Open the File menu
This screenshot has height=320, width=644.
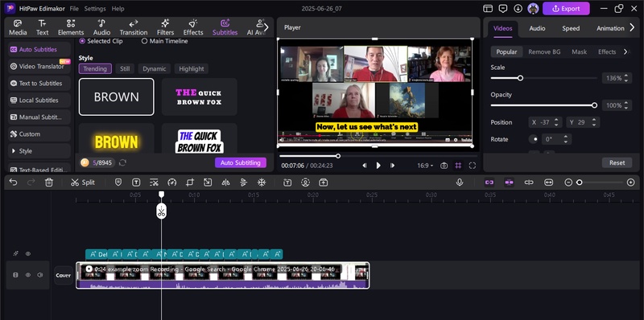[74, 9]
